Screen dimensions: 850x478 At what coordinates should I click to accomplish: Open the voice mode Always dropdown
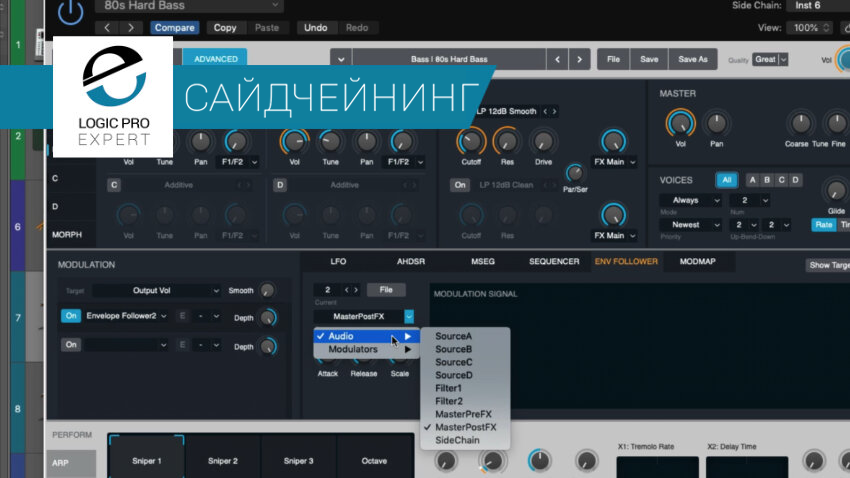click(690, 200)
